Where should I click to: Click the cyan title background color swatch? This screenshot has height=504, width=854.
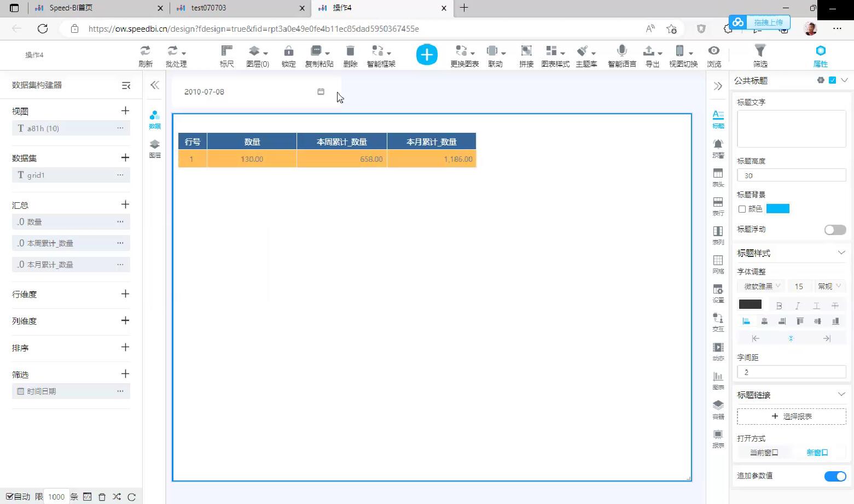click(777, 209)
